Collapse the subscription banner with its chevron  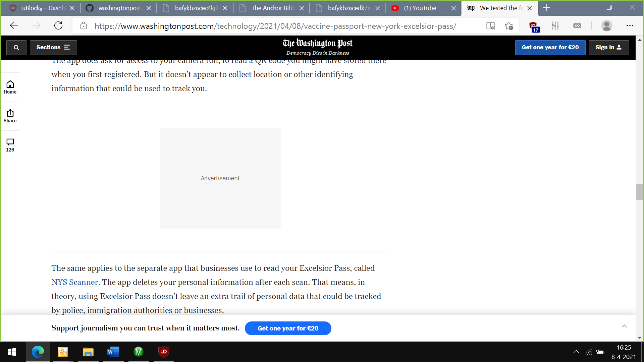[x=624, y=326]
